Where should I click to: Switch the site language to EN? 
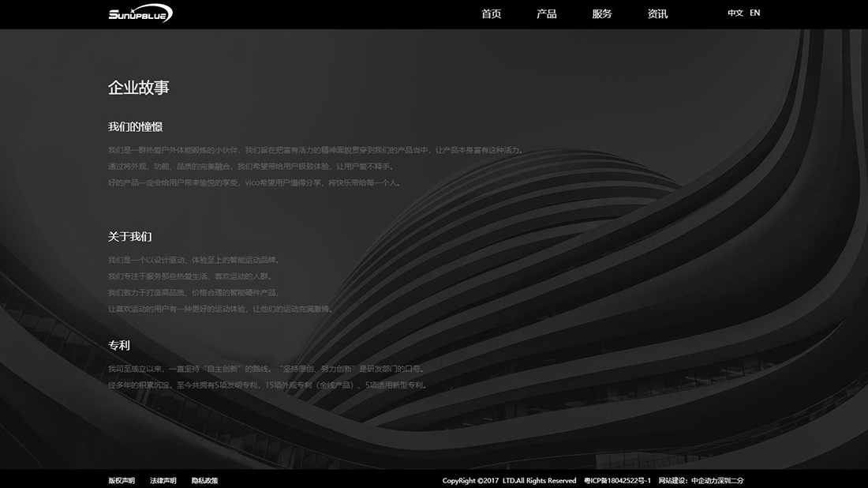tap(755, 13)
